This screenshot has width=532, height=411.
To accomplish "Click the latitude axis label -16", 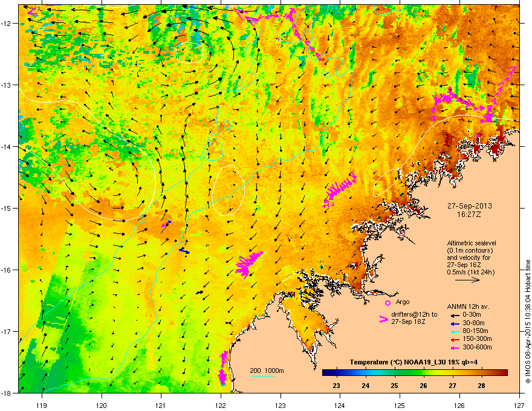I will pyautogui.click(x=7, y=270).
